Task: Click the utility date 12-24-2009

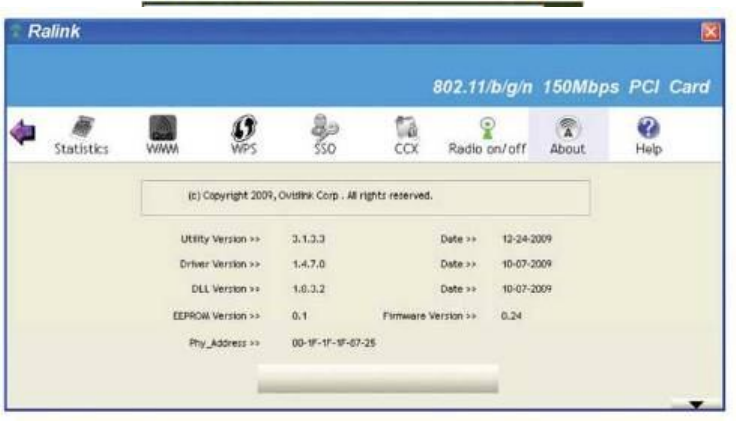Action: tap(527, 239)
